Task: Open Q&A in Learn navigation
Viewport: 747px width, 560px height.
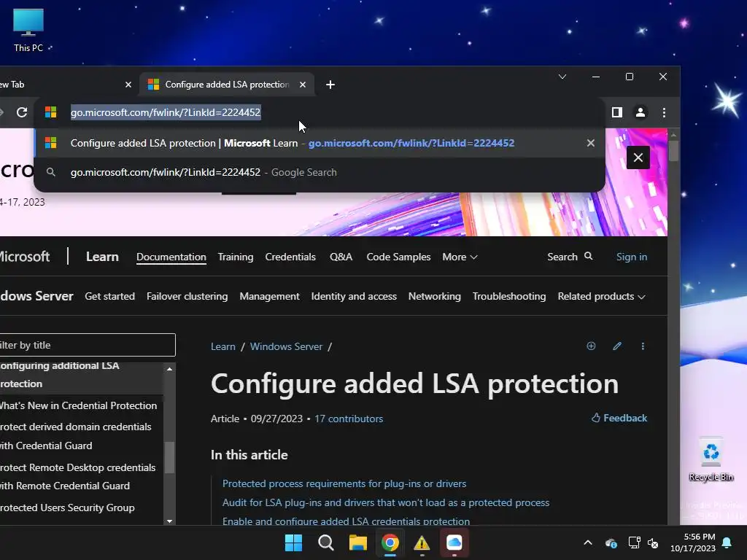Action: [x=341, y=257]
